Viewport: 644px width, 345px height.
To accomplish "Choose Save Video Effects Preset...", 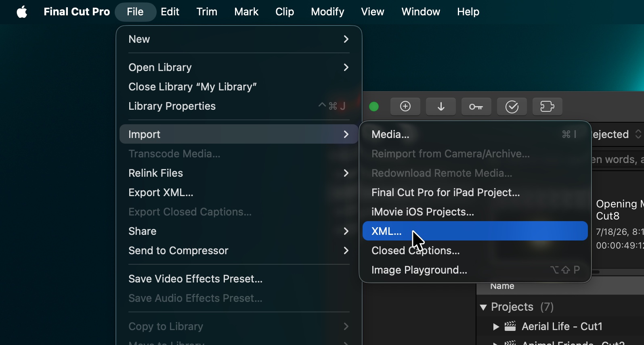I will 239,279.
